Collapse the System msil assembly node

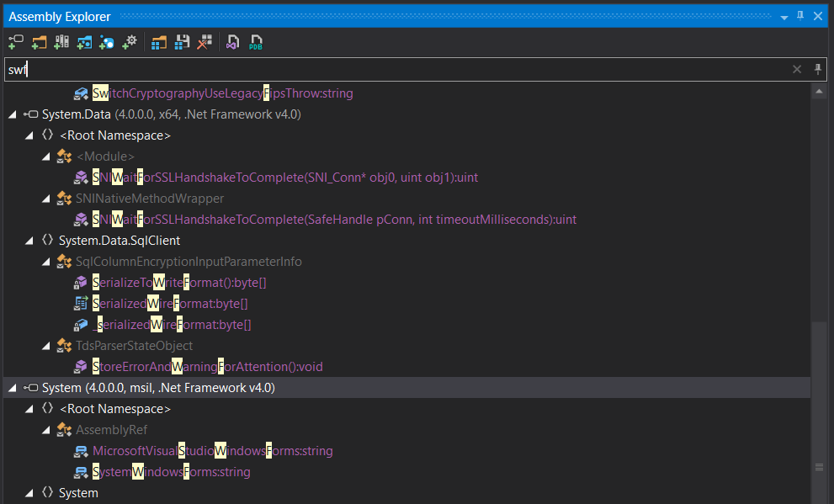tap(13, 388)
